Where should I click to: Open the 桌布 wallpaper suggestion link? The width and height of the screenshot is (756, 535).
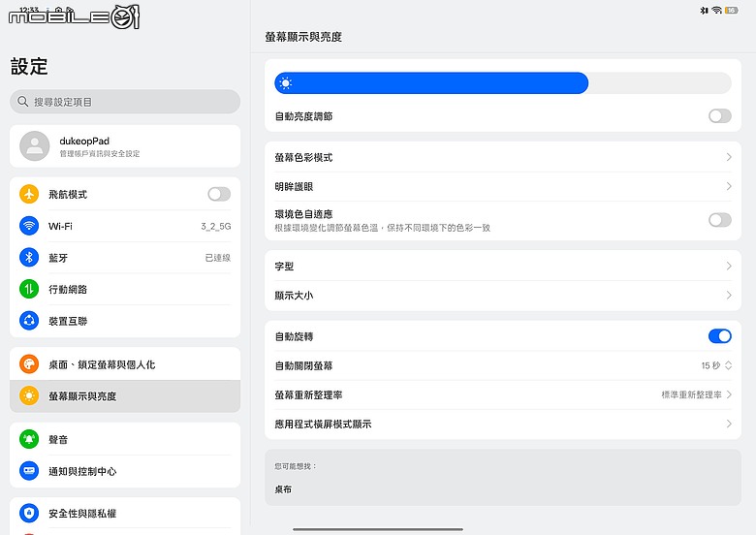283,489
